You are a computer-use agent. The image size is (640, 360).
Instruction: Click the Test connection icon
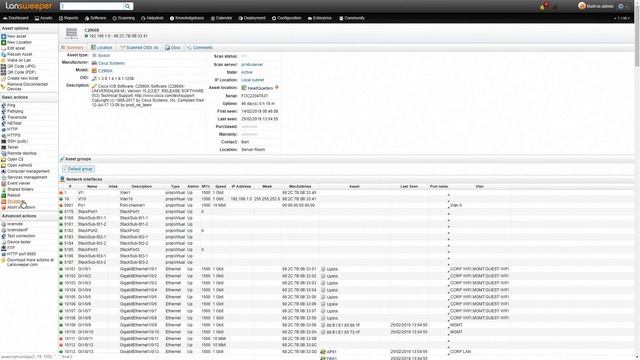[x=3, y=236]
